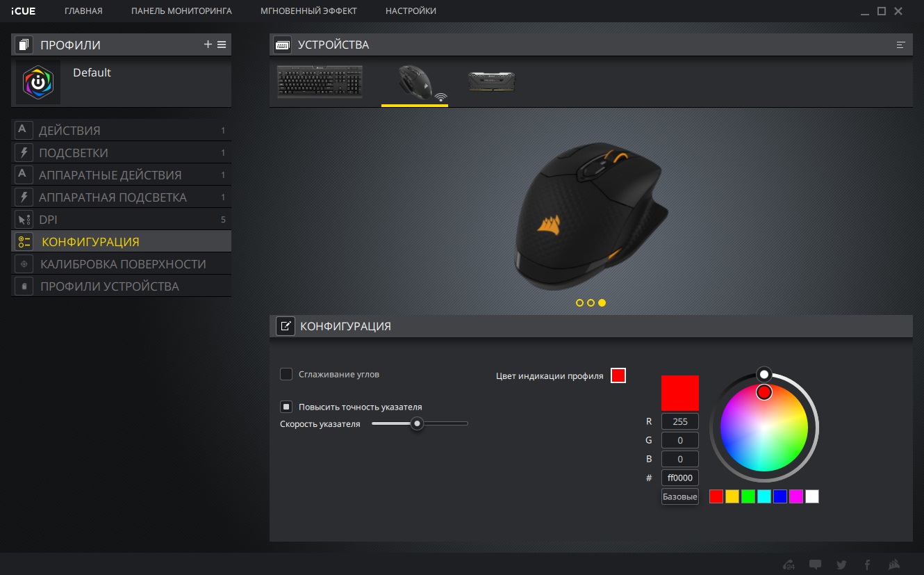Click the surface calibration crosshair icon

[x=24, y=264]
